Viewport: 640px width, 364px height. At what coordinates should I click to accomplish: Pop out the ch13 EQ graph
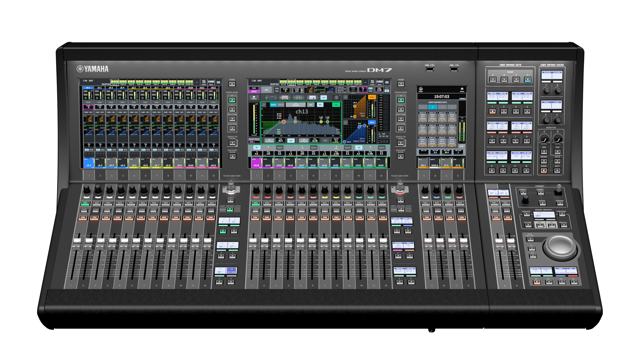264,105
